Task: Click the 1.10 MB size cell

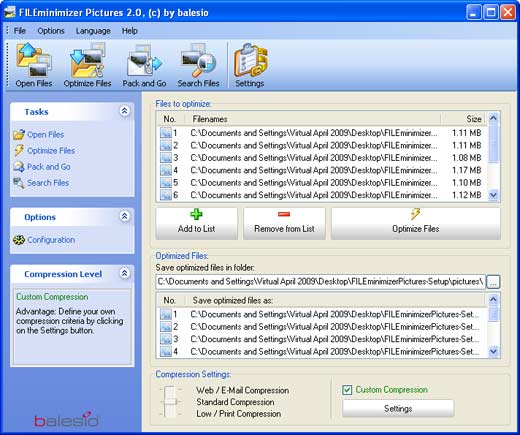Action: click(466, 183)
